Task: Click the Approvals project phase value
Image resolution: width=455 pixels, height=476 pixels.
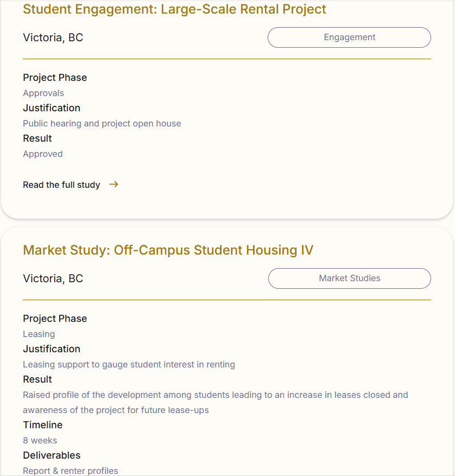Action: (43, 93)
